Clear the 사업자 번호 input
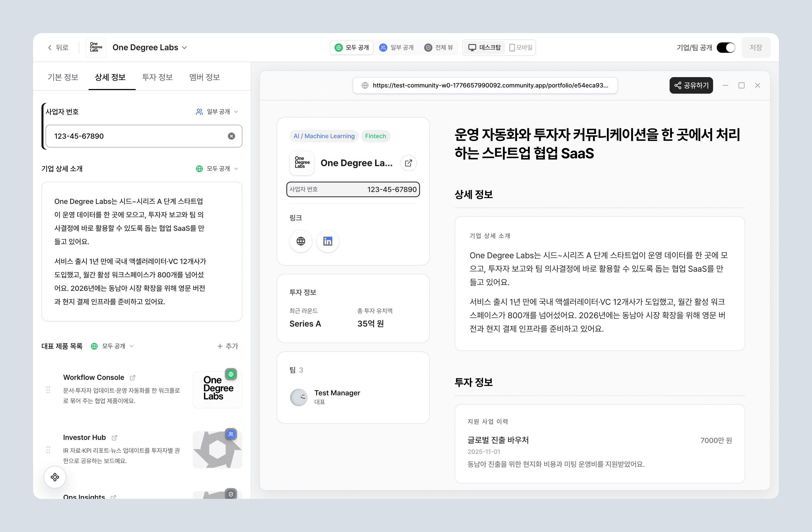812x532 pixels. 231,136
